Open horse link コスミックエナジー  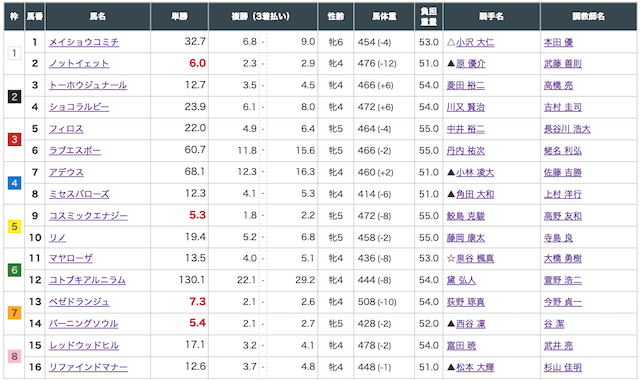[x=88, y=216]
